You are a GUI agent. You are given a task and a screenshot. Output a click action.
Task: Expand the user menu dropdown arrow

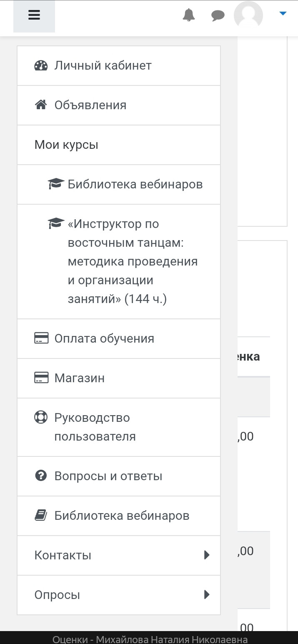click(x=283, y=14)
